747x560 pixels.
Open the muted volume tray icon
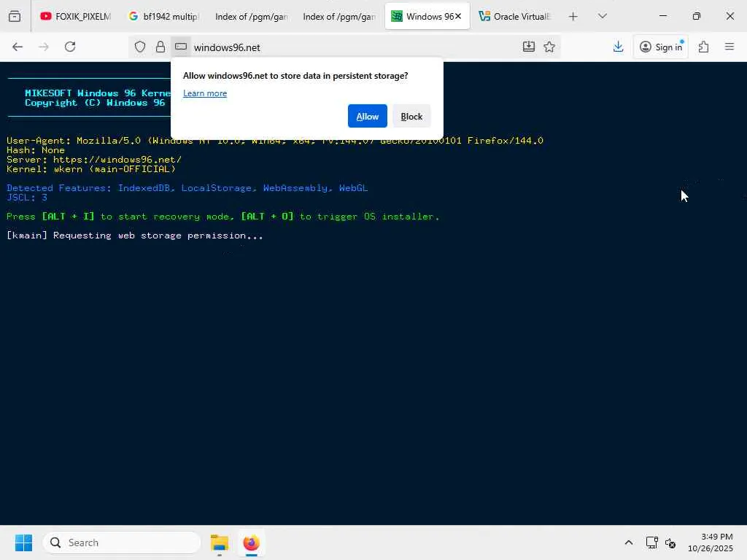(x=670, y=542)
